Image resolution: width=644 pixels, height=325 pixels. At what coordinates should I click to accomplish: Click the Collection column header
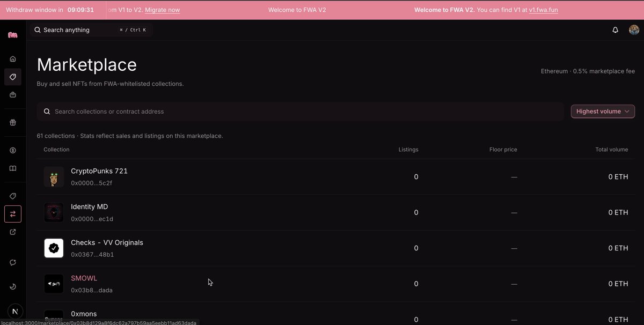56,150
